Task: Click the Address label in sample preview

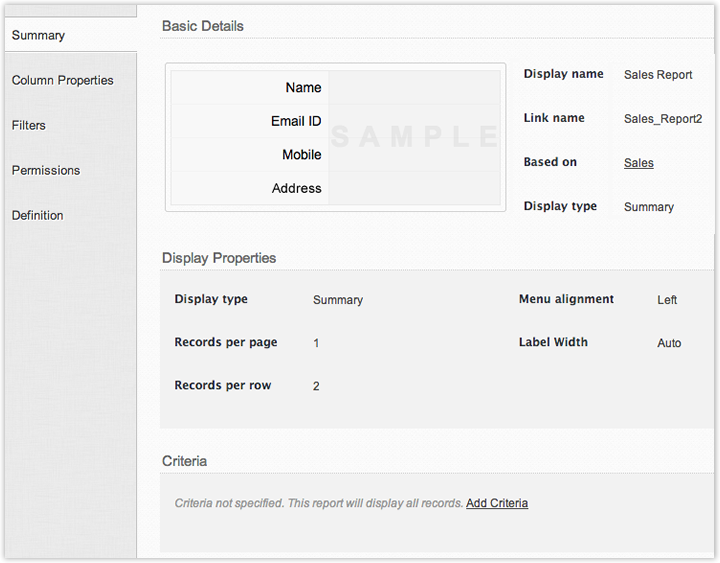Action: pos(296,188)
